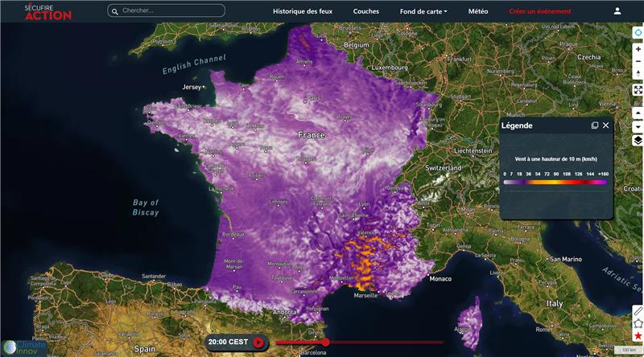
Task: Open the map layers stack icon
Action: [x=638, y=140]
